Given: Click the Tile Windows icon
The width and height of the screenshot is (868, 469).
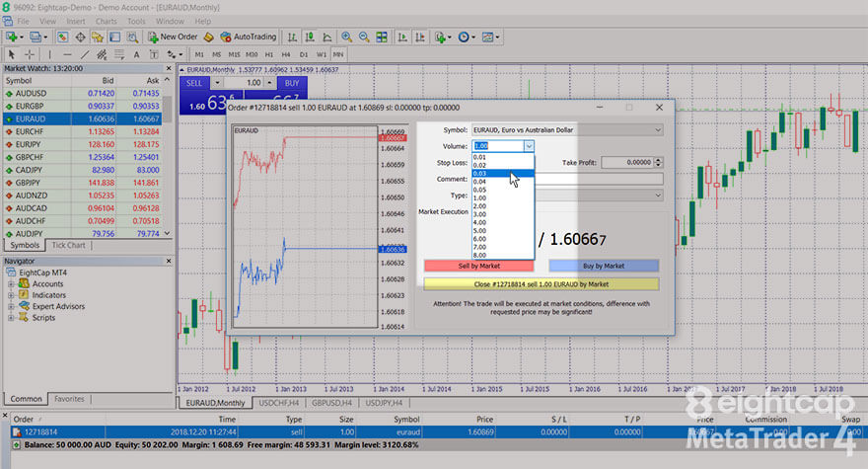Looking at the screenshot, I should (382, 38).
